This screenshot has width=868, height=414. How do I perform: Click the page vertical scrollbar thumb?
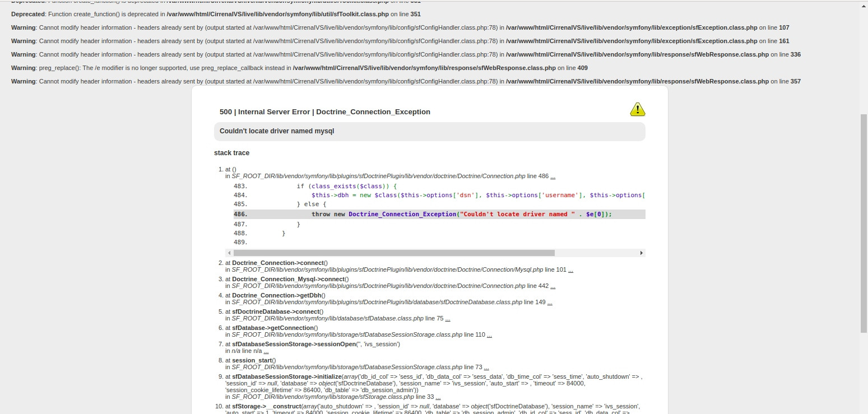pyautogui.click(x=864, y=224)
